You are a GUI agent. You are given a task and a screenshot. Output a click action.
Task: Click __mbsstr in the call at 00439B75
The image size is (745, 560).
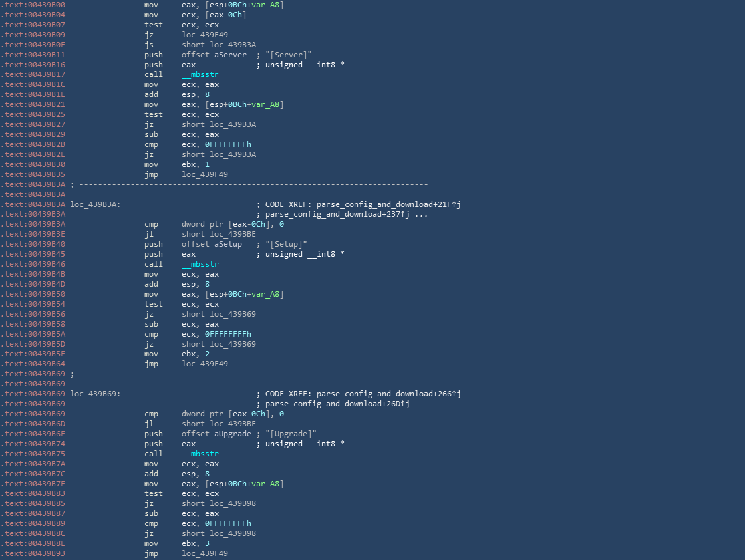200,454
